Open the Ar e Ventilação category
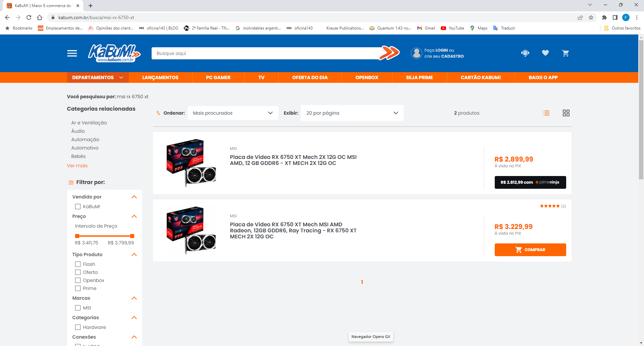This screenshot has height=346, width=644. pos(89,123)
